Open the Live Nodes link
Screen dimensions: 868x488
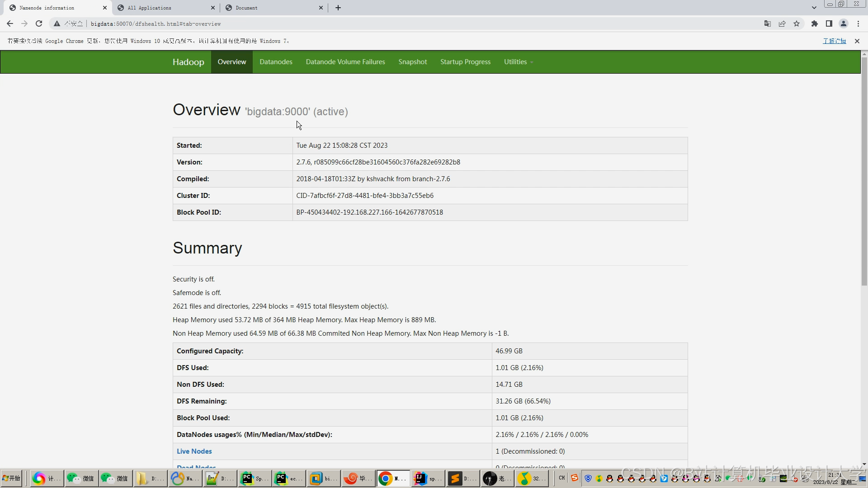[194, 451]
